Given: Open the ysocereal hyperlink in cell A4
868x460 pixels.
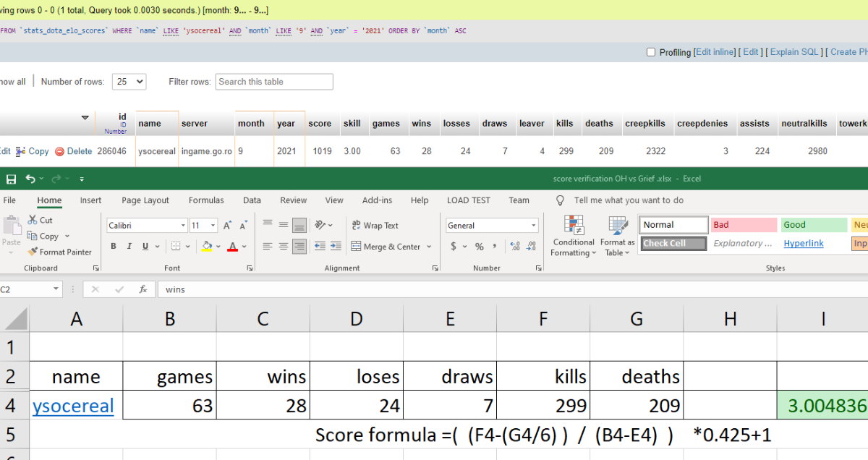Looking at the screenshot, I should (73, 406).
